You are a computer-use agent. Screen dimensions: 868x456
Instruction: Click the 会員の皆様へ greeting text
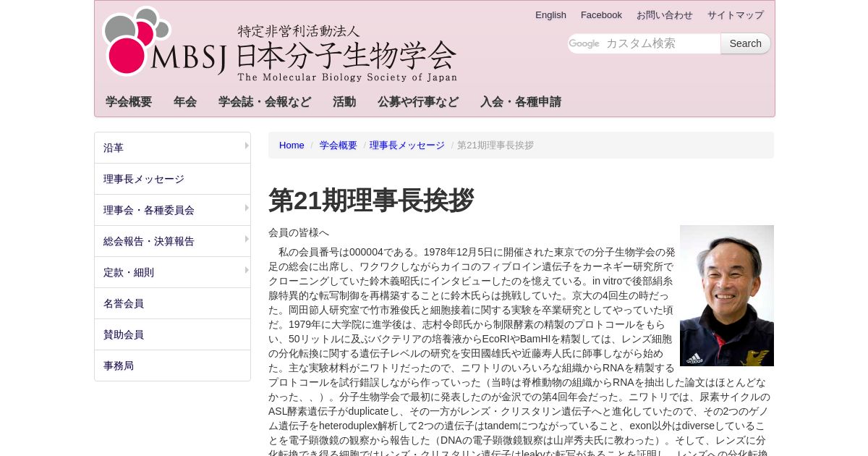click(x=299, y=232)
